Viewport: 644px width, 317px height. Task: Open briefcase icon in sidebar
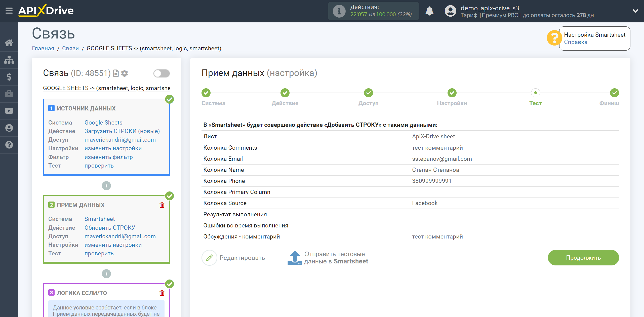click(x=9, y=94)
